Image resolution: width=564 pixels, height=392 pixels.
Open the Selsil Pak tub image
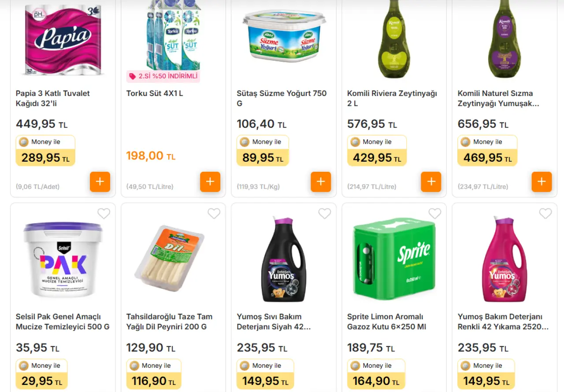[x=63, y=260]
